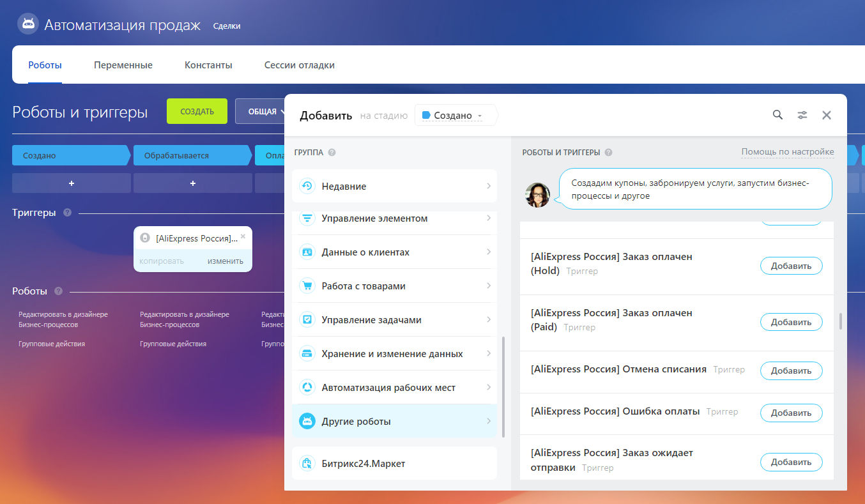
Task: Click the Сделки breadcrumb link
Action: 227,26
